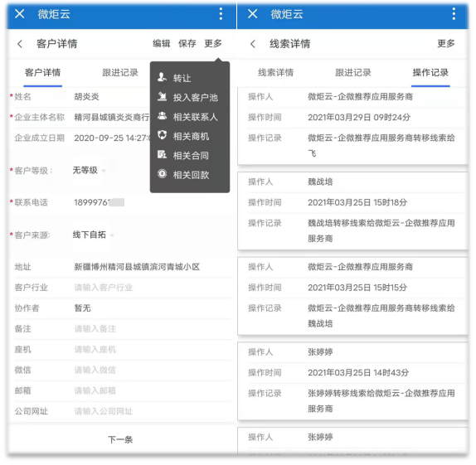476x465 pixels.
Task: Open 相关回款 menu entry
Action: tap(191, 175)
